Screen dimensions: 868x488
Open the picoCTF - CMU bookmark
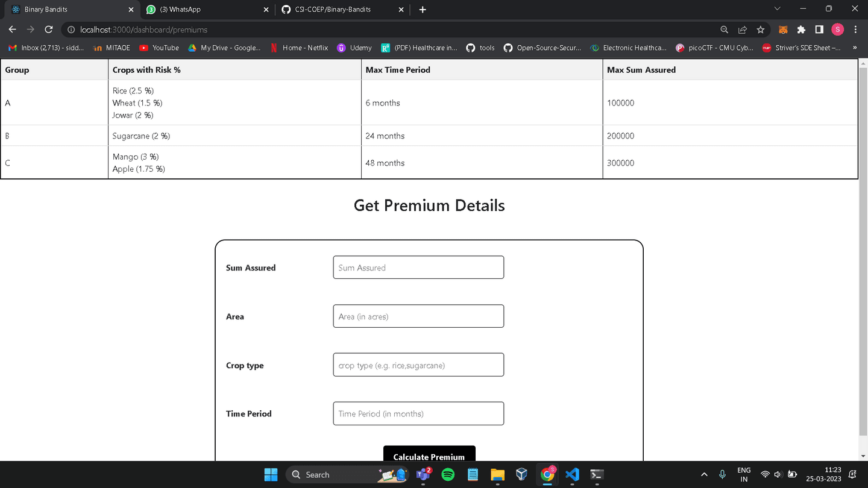[715, 48]
